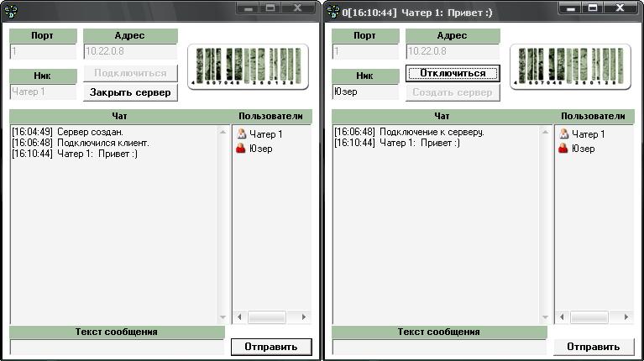Viewport: 644px width, 361px height.
Task: Select the red Юзер user icon in the right window
Action: [x=563, y=148]
